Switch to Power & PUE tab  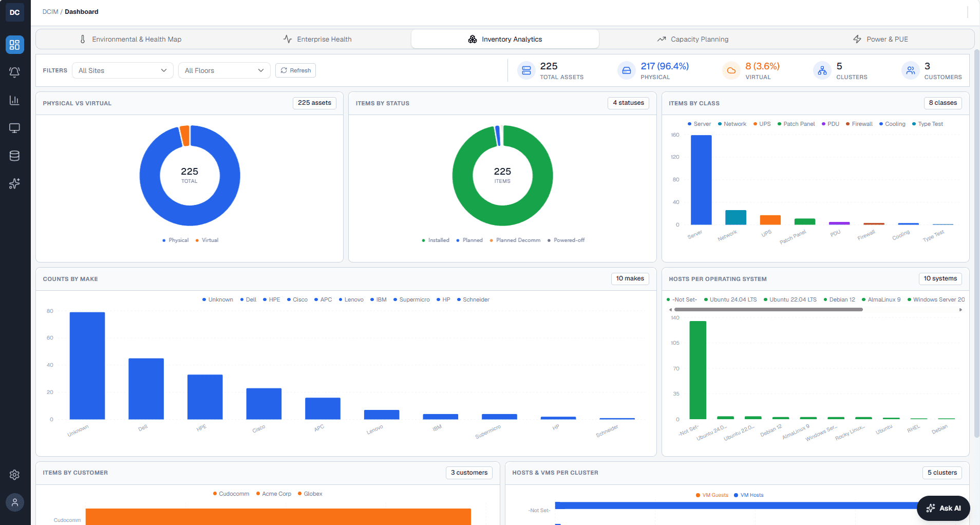[880, 39]
